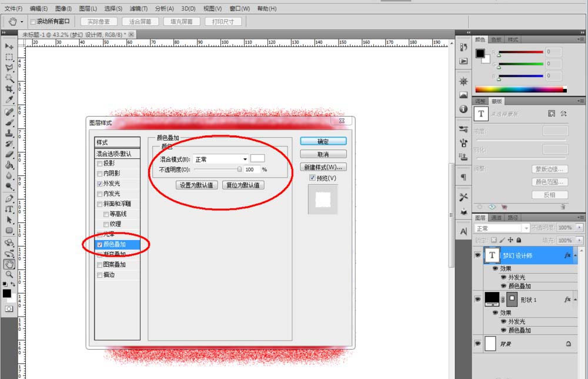Hide the 梦幻设计师 text layer
Image resolution: width=588 pixels, height=379 pixels.
(x=477, y=255)
